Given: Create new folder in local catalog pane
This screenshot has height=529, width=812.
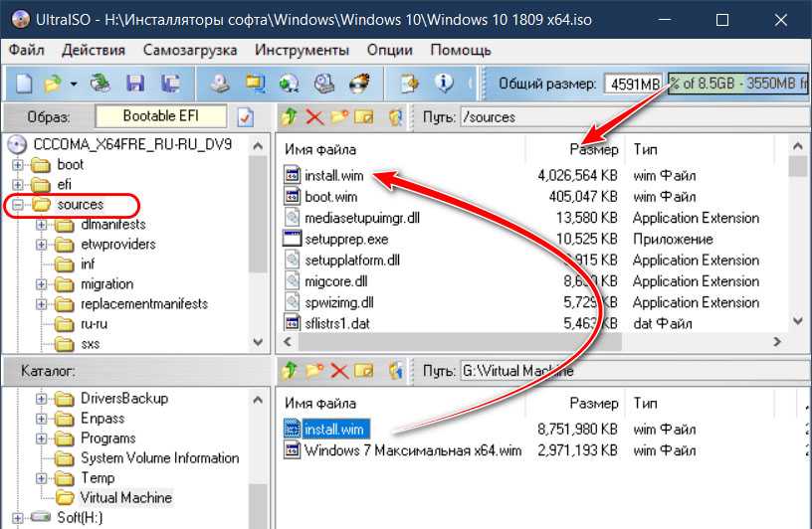Looking at the screenshot, I should pos(314,371).
